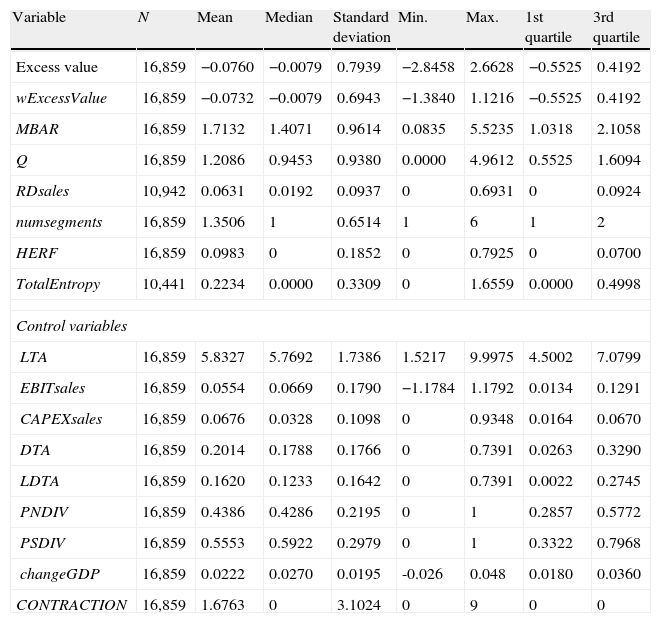Click TotalEntropy max value 1.6559
The height and width of the screenshot is (623, 661).
[x=489, y=285]
